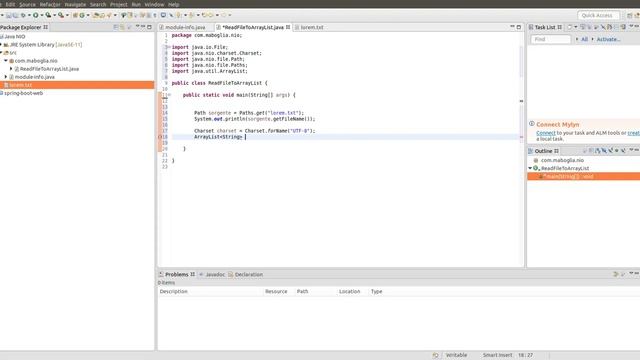Image resolution: width=640 pixels, height=360 pixels.
Task: Click the All link in Task List
Action: (x=584, y=40)
